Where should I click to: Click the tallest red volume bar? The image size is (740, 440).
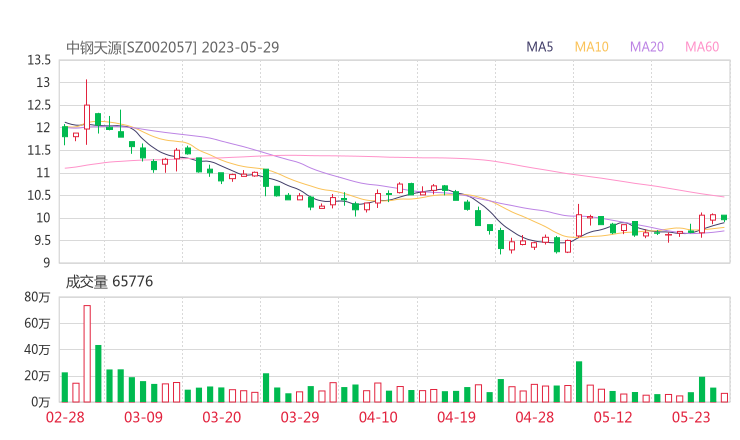coord(87,353)
